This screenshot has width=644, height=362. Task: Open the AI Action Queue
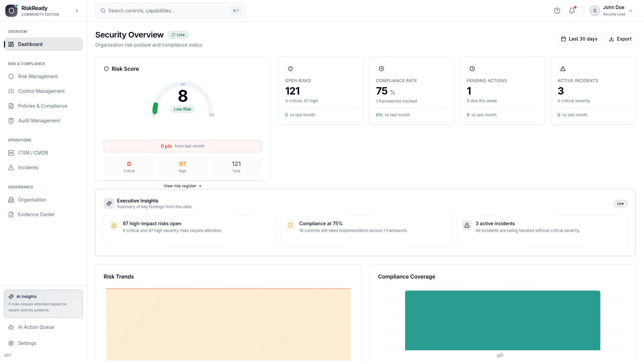(36, 327)
